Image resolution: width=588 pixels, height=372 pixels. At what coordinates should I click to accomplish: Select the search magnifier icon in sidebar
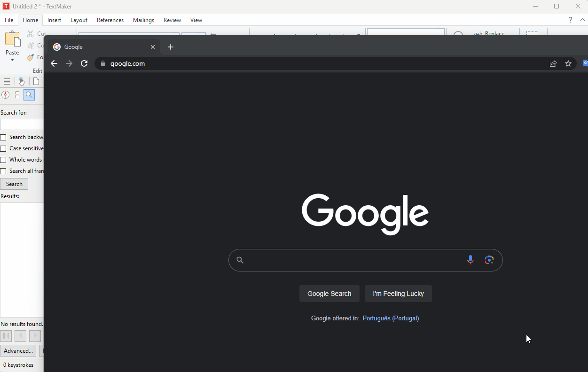pos(29,95)
